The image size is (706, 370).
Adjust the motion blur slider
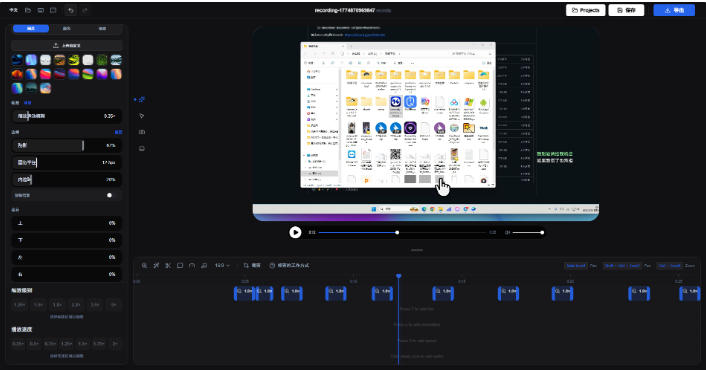67,116
